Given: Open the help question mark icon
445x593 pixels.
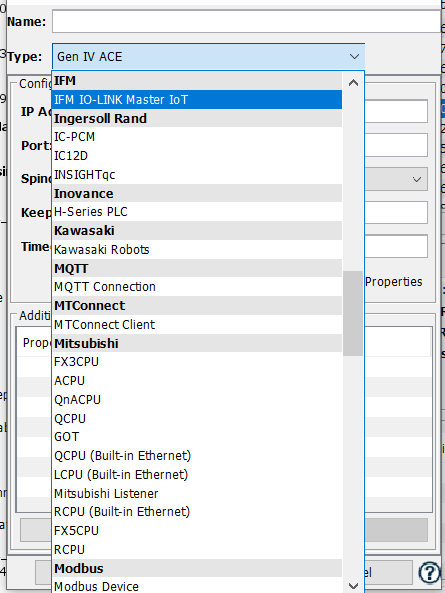Looking at the screenshot, I should [429, 573].
